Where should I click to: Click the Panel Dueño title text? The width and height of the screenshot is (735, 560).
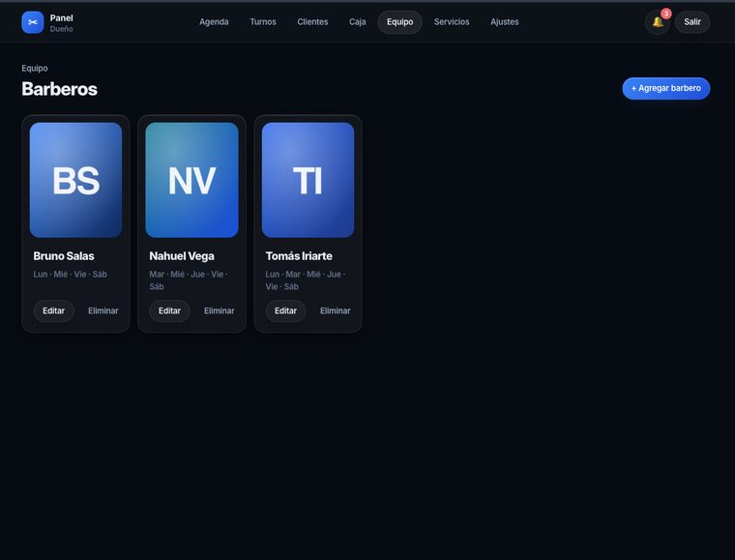pyautogui.click(x=61, y=23)
